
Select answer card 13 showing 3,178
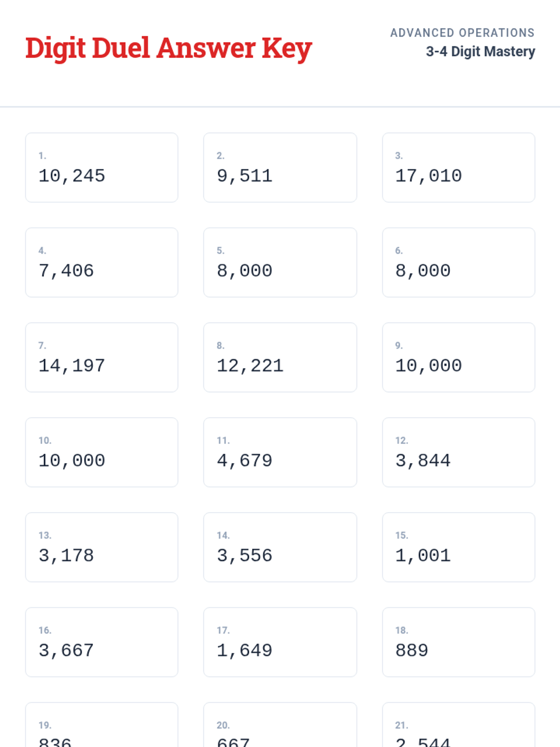click(102, 547)
